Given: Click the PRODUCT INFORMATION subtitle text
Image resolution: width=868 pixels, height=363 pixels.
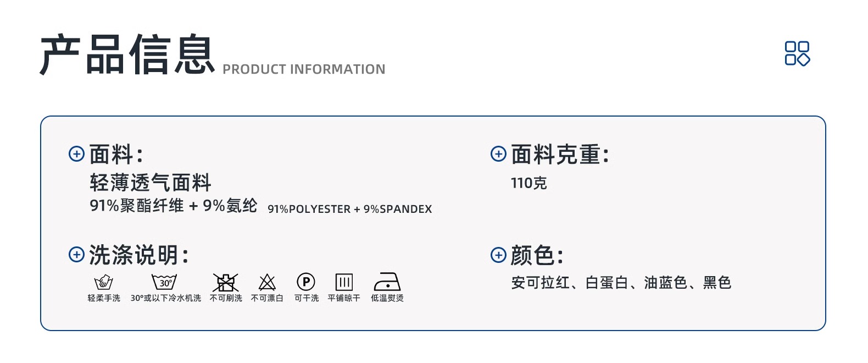Looking at the screenshot, I should 304,69.
